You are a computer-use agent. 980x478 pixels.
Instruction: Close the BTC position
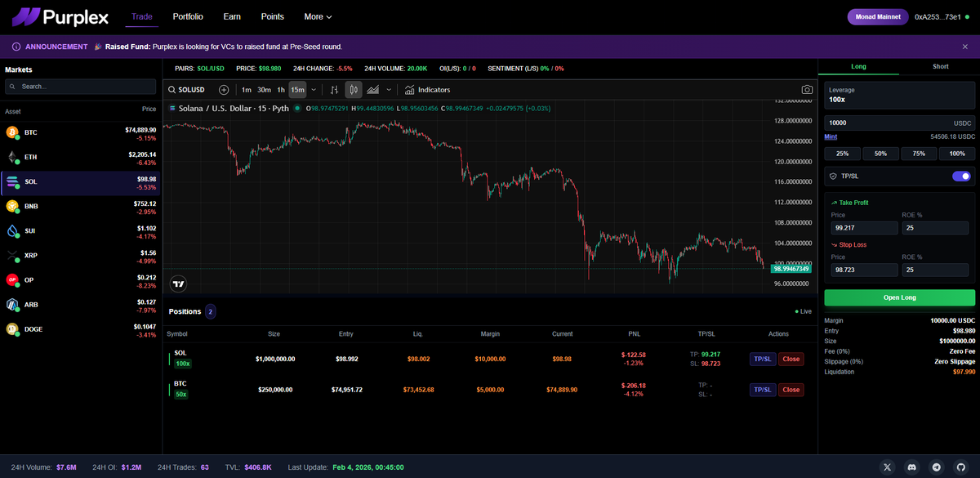click(x=791, y=390)
